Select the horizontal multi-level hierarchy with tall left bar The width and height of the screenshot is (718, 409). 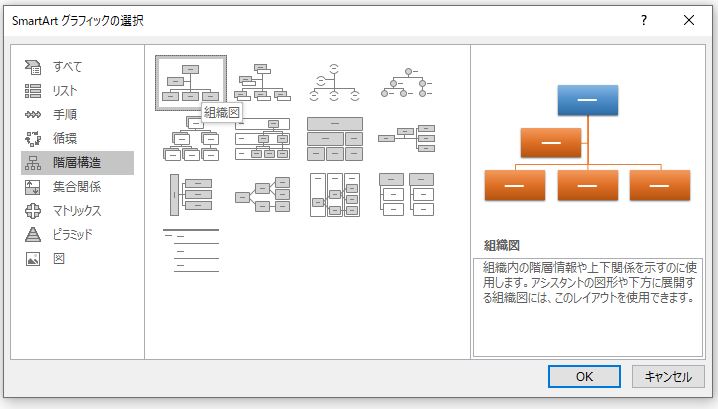191,195
